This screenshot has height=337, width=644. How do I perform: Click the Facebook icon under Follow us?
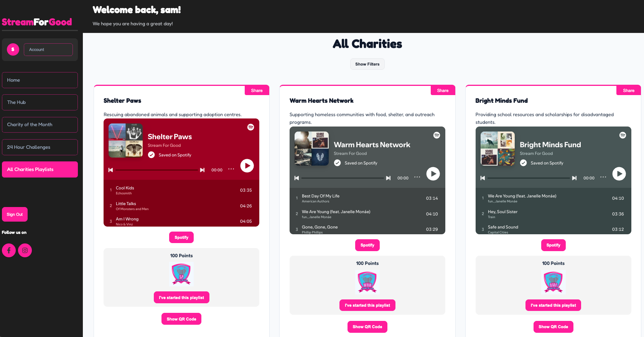coord(9,250)
